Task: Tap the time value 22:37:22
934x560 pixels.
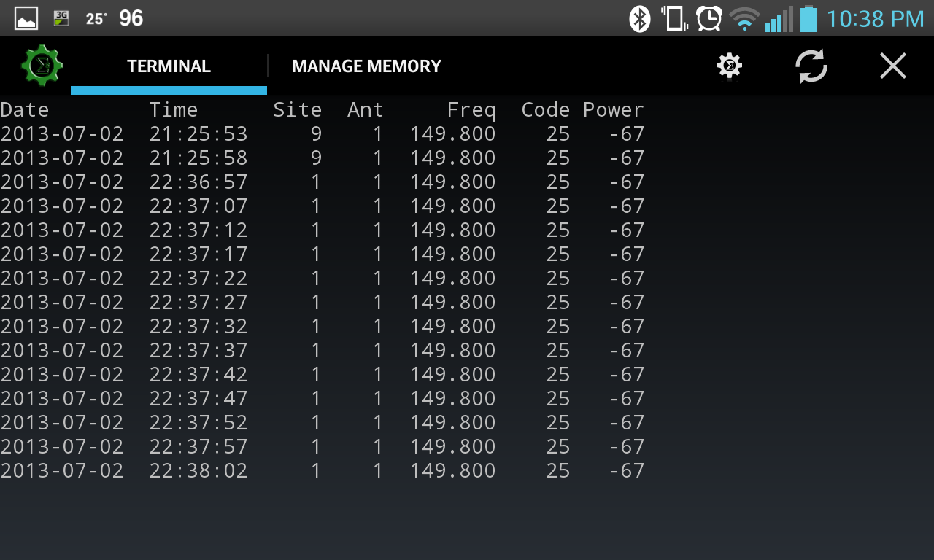Action: (x=198, y=279)
